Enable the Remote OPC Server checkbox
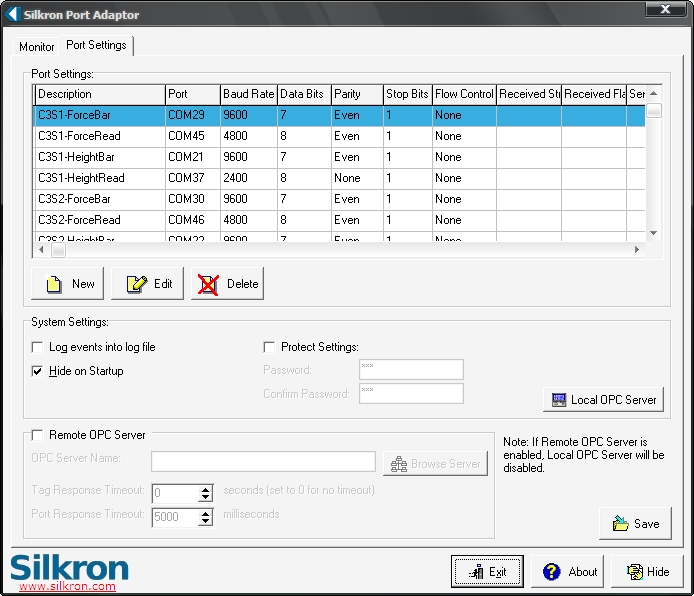Image resolution: width=694 pixels, height=596 pixels. (x=37, y=435)
